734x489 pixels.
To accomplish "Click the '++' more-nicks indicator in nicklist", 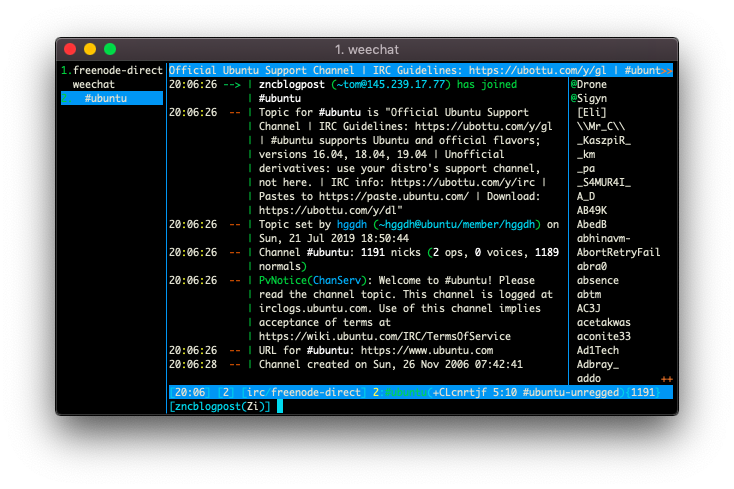I will coord(667,379).
